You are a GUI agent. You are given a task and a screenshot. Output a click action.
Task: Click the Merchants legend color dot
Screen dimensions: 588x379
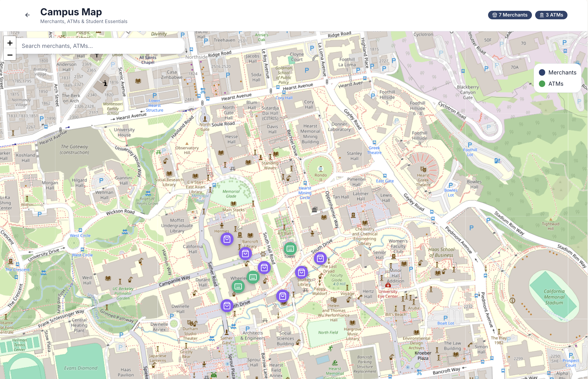tap(542, 72)
